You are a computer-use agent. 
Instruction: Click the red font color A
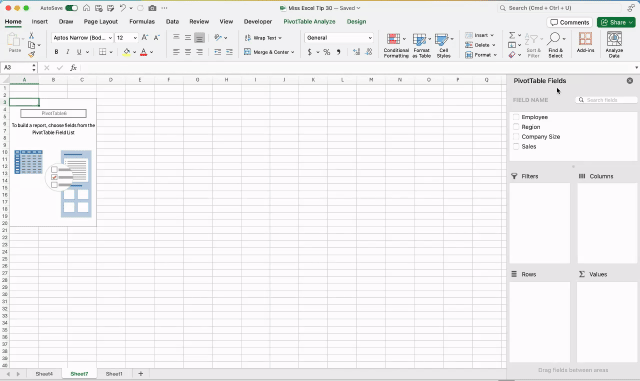pos(144,52)
